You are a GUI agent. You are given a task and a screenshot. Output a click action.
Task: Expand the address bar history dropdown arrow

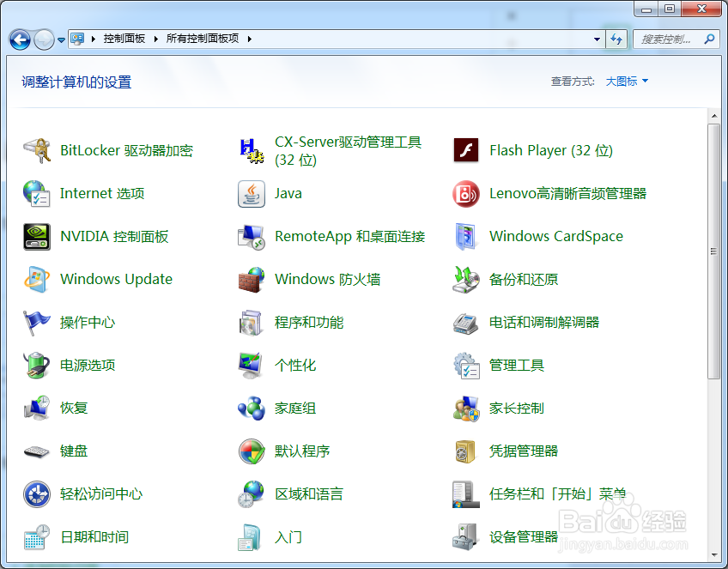(597, 39)
